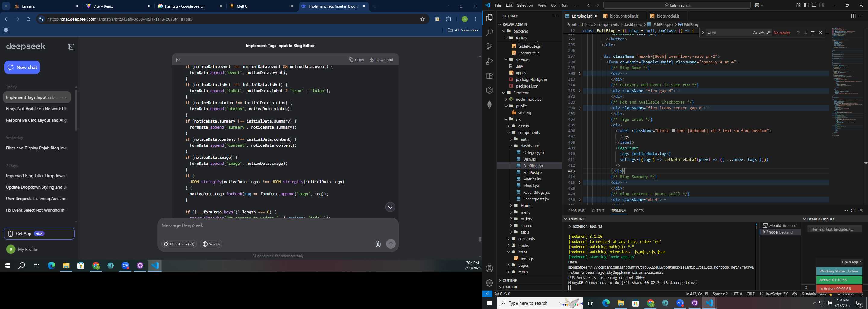
Task: Open Chrome from Windows taskbar
Action: tap(96, 266)
